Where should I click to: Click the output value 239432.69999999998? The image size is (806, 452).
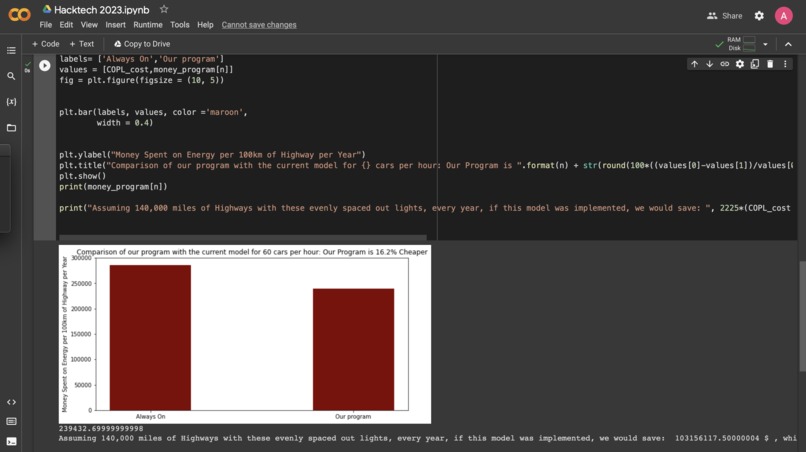pos(101,428)
